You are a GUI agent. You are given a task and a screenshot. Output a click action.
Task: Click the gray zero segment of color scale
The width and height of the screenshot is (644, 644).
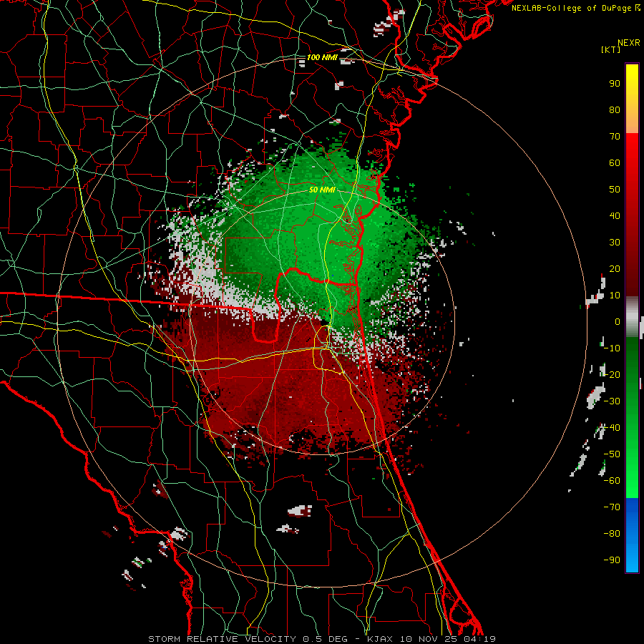click(x=632, y=317)
